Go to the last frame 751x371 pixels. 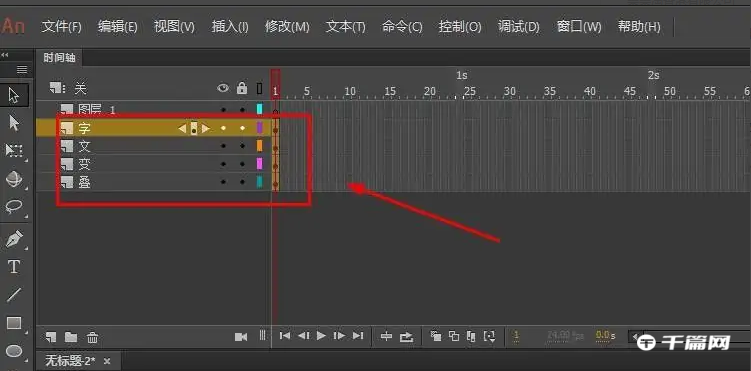click(358, 336)
